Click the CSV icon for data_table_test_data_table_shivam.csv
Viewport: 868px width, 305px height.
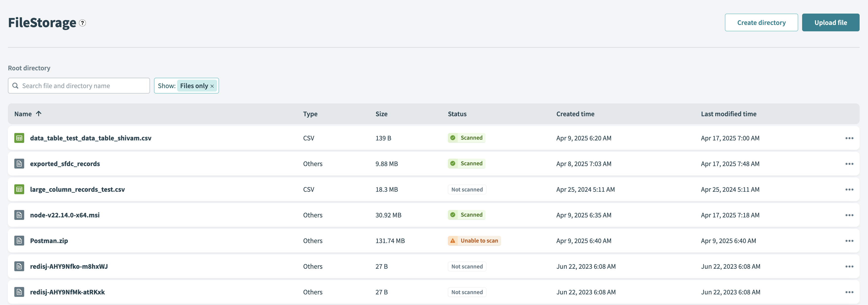pyautogui.click(x=19, y=138)
